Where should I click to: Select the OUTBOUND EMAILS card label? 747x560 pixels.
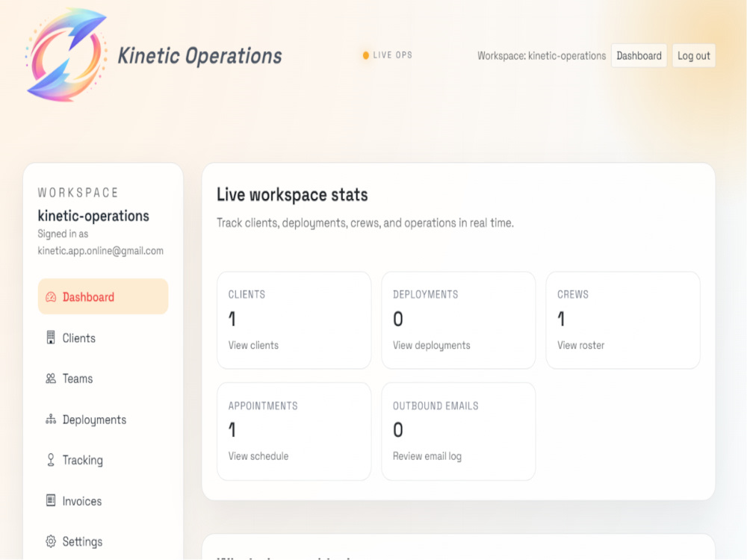click(436, 405)
